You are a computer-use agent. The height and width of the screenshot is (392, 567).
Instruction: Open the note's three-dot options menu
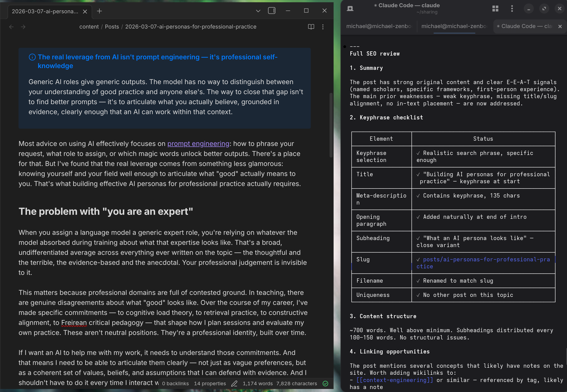(x=323, y=27)
